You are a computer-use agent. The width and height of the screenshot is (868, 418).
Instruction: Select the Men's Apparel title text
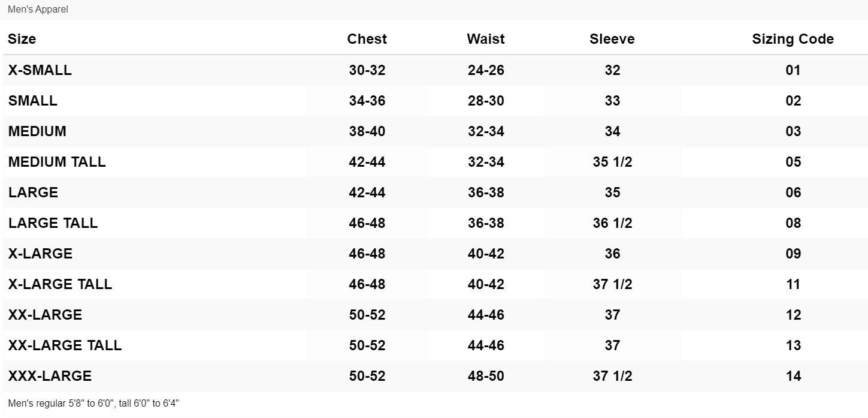(x=38, y=10)
